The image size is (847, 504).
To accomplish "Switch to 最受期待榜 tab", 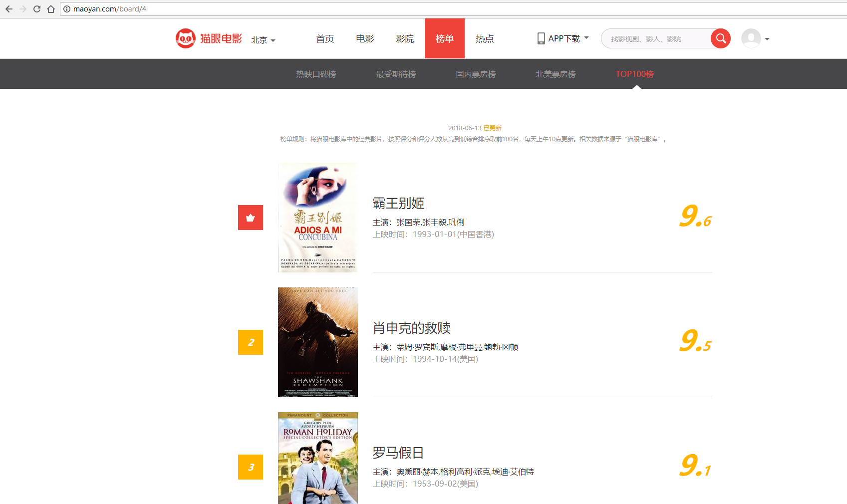I will [396, 74].
